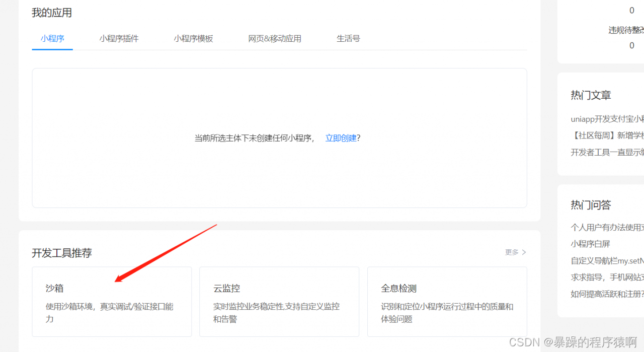This screenshot has height=352, width=644.
Task: Switch to the 小程序插件 tab
Action: pos(119,38)
